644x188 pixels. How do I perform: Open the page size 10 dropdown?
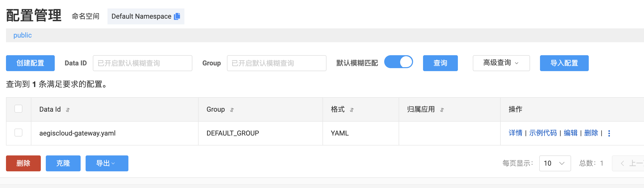(555, 163)
